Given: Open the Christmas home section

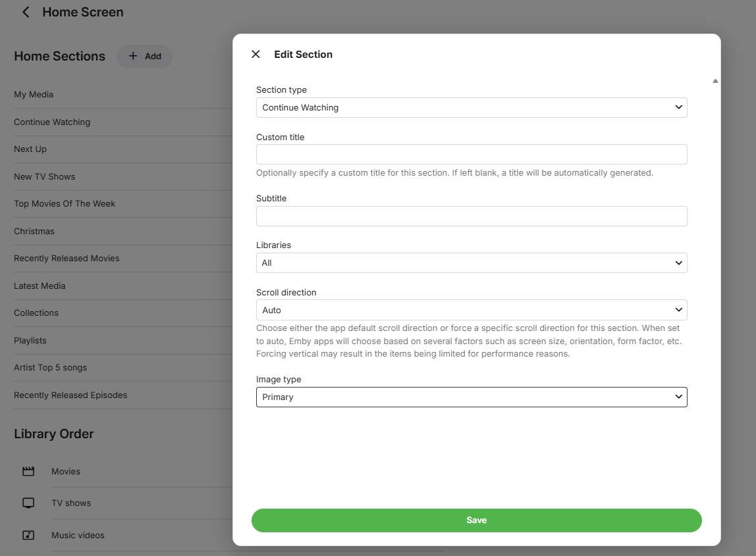Looking at the screenshot, I should (x=34, y=231).
